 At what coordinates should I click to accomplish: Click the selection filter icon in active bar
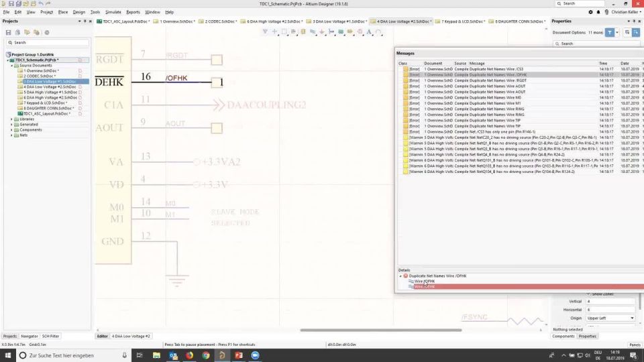click(x=265, y=32)
